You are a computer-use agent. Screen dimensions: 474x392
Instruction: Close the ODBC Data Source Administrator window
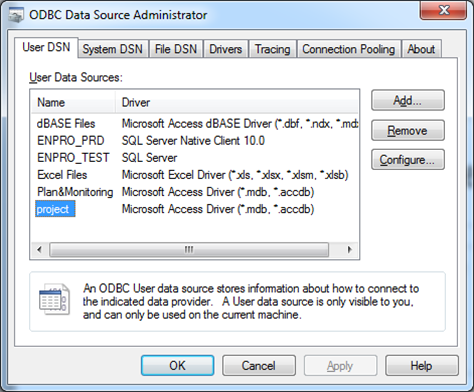(x=444, y=10)
